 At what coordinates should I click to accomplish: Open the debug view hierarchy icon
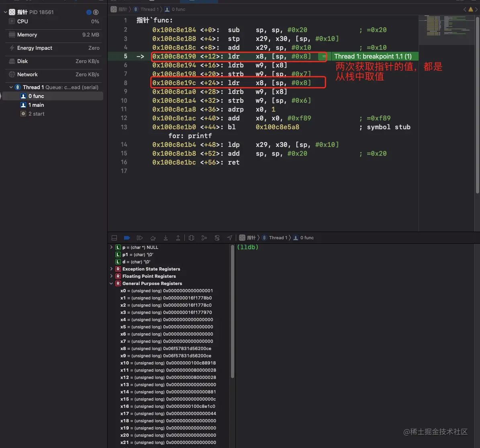pyautogui.click(x=191, y=238)
